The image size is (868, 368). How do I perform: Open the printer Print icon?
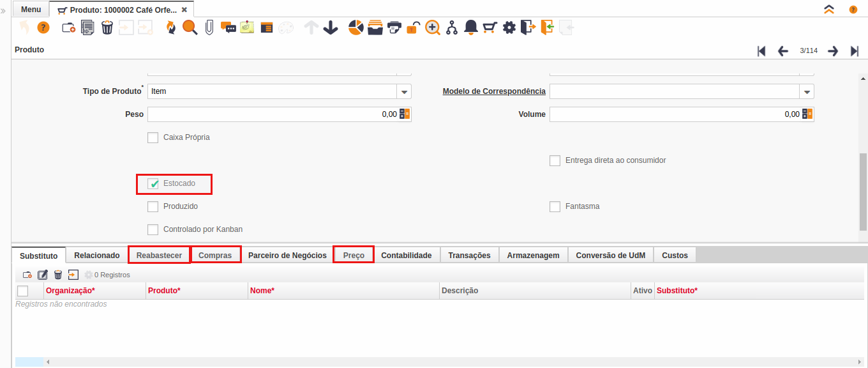(x=394, y=27)
